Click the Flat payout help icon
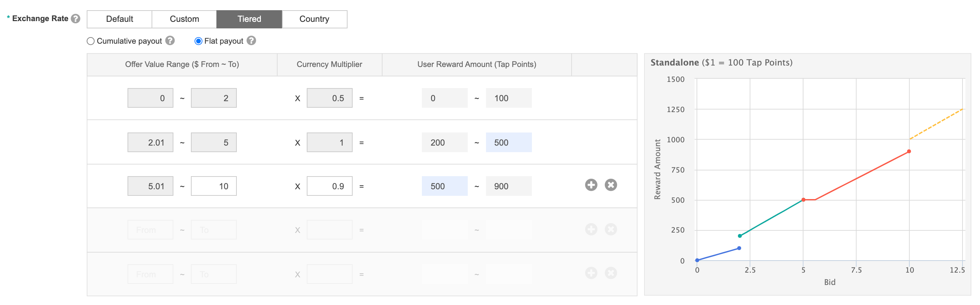 pos(251,41)
